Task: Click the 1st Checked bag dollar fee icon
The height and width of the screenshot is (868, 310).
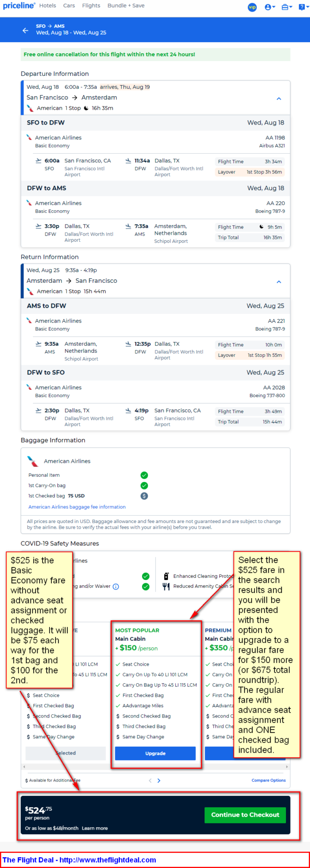Action: coord(144,496)
